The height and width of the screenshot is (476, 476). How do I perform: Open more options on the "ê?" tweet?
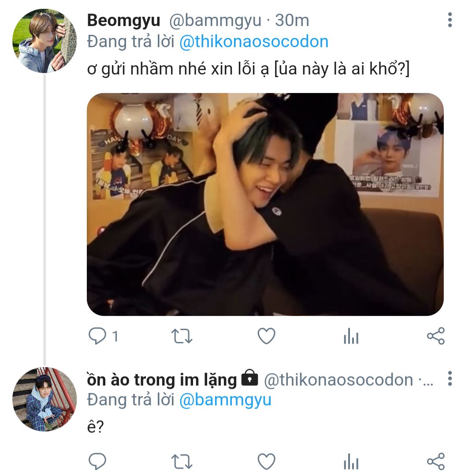tap(450, 379)
